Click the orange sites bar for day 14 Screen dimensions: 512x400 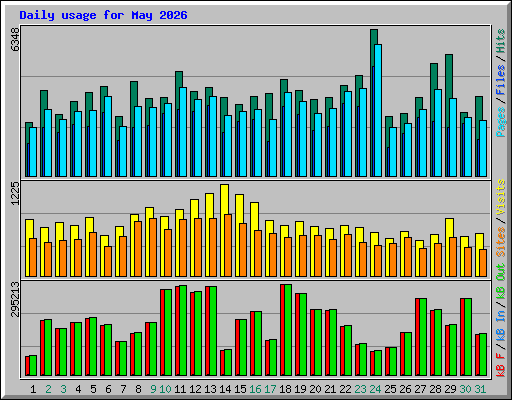pyautogui.click(x=228, y=246)
